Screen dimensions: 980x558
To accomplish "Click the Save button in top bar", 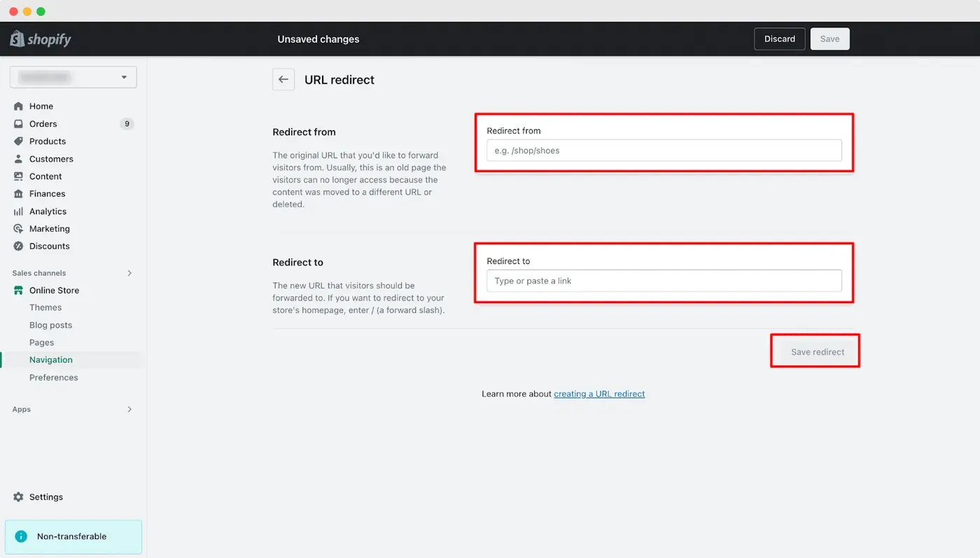I will click(830, 39).
